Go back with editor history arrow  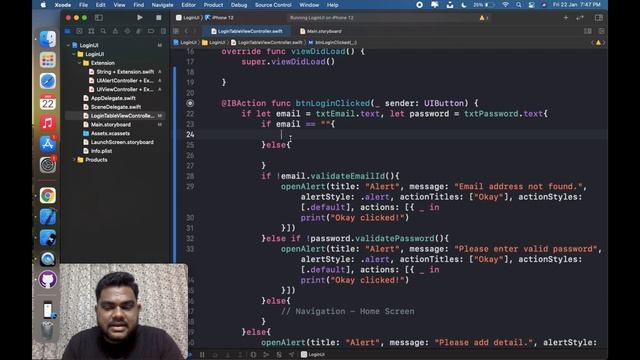[x=186, y=31]
